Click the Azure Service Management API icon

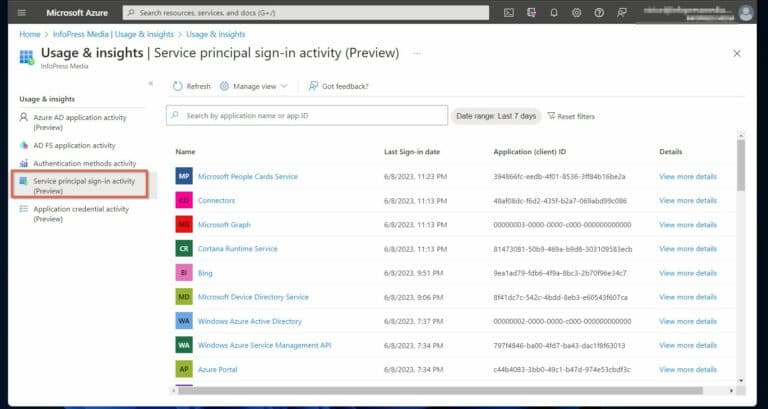click(184, 345)
